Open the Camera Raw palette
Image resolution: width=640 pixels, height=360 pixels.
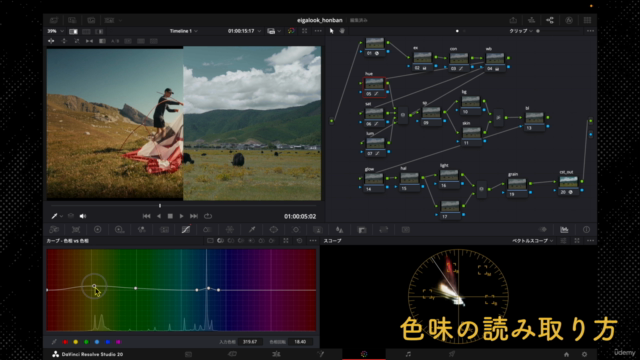tap(54, 230)
